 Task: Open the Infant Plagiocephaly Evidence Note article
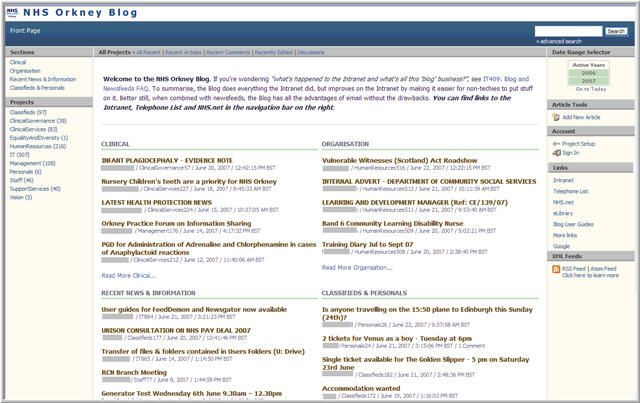pyautogui.click(x=166, y=160)
